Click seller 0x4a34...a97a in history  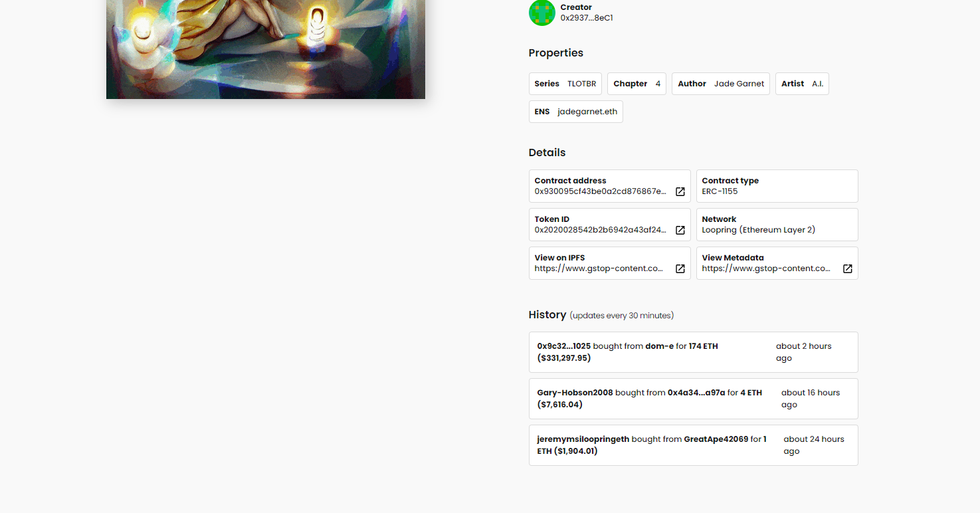[696, 393]
